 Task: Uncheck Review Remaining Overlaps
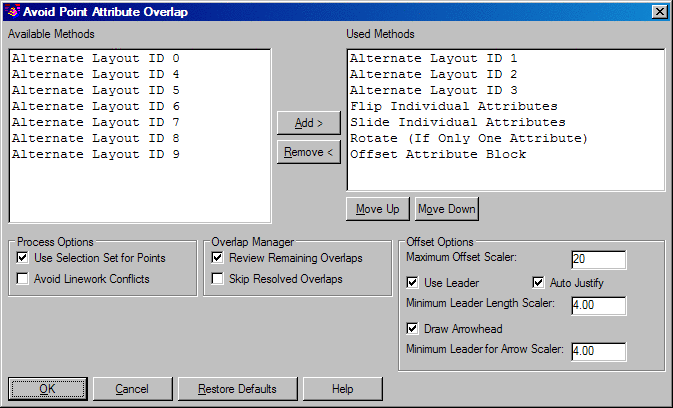[218, 258]
